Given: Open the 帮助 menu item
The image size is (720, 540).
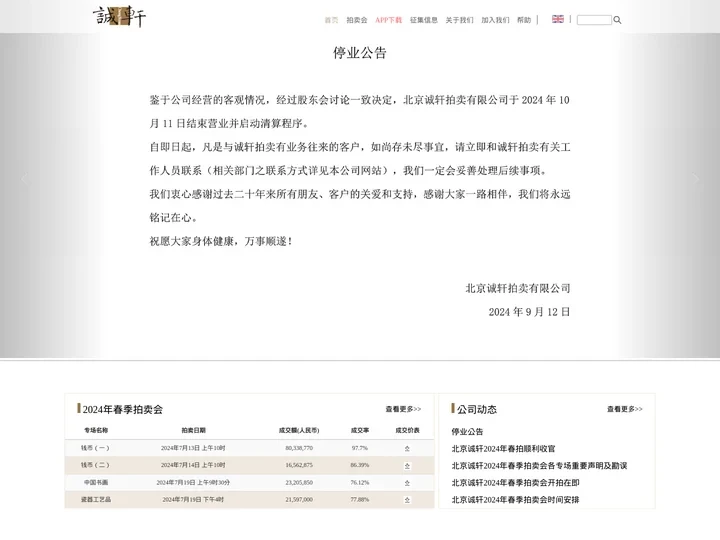Looking at the screenshot, I should (x=524, y=20).
